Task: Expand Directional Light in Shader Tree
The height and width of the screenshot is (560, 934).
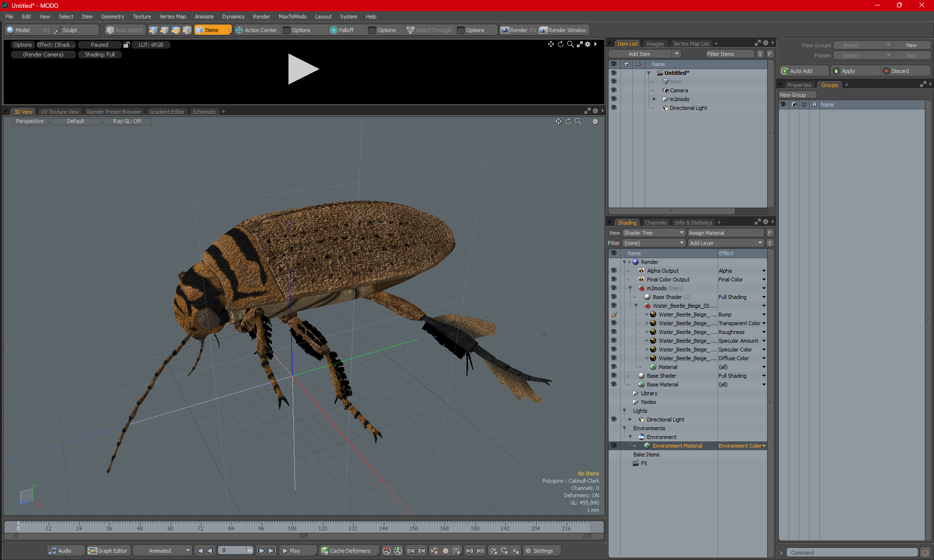Action: 630,420
